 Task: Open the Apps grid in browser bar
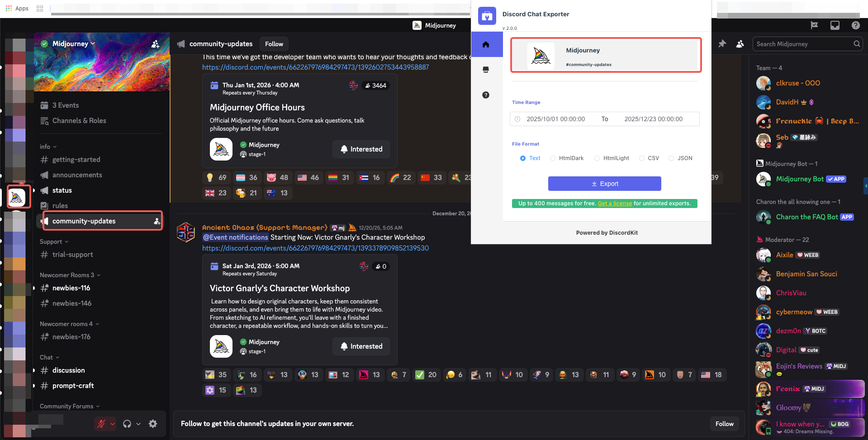[x=17, y=8]
